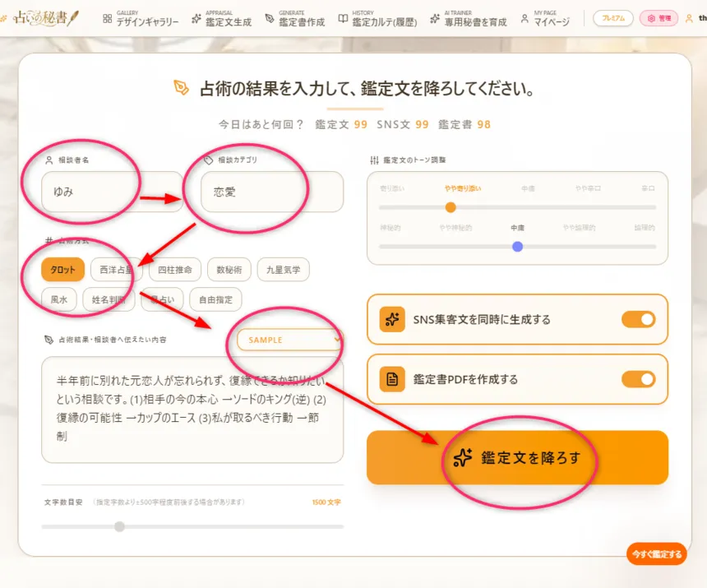The height and width of the screenshot is (588, 707).
Task: Click the 鑑定文を降ろす button
Action: tap(517, 458)
